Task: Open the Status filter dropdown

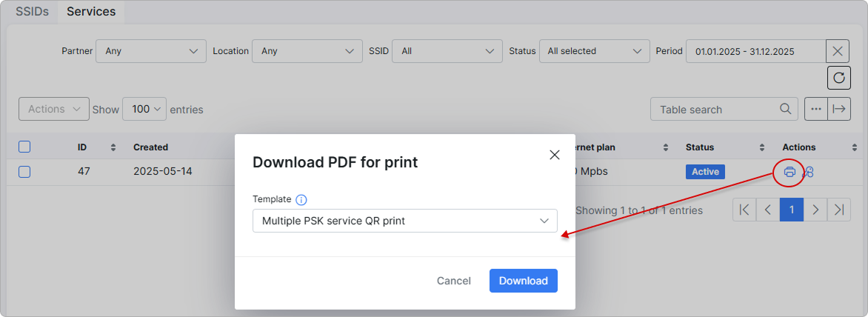Action: coord(595,51)
